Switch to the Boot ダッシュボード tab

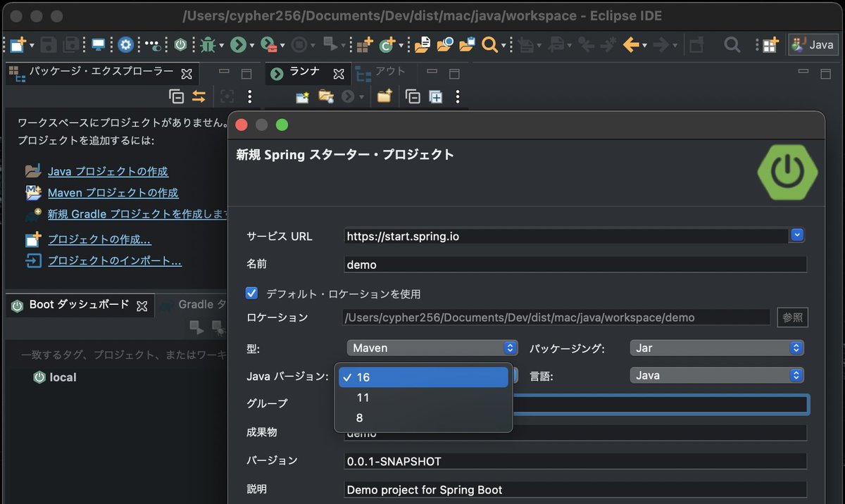(79, 305)
